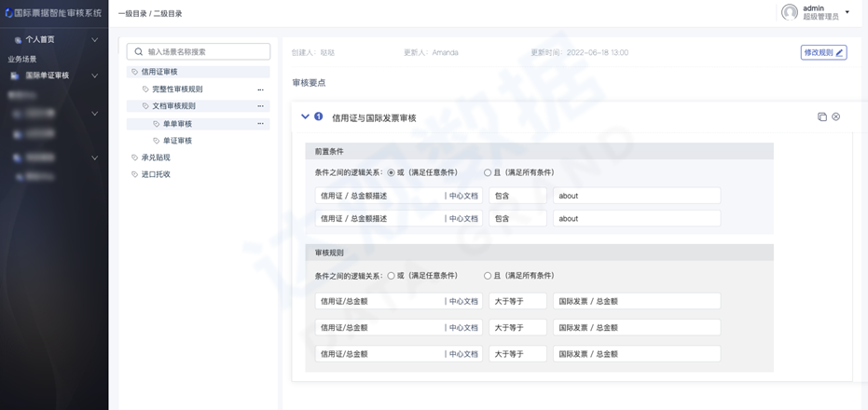Select the 单单审核 tree node
The width and height of the screenshot is (868, 410).
coord(199,124)
